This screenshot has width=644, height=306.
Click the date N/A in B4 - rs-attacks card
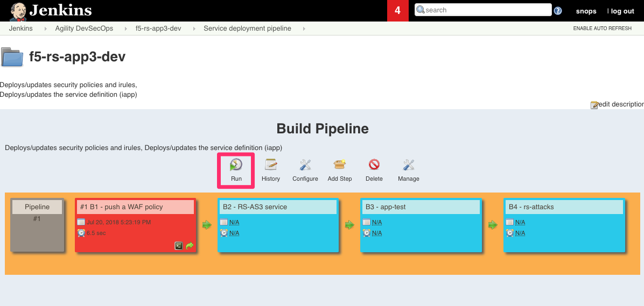point(520,222)
